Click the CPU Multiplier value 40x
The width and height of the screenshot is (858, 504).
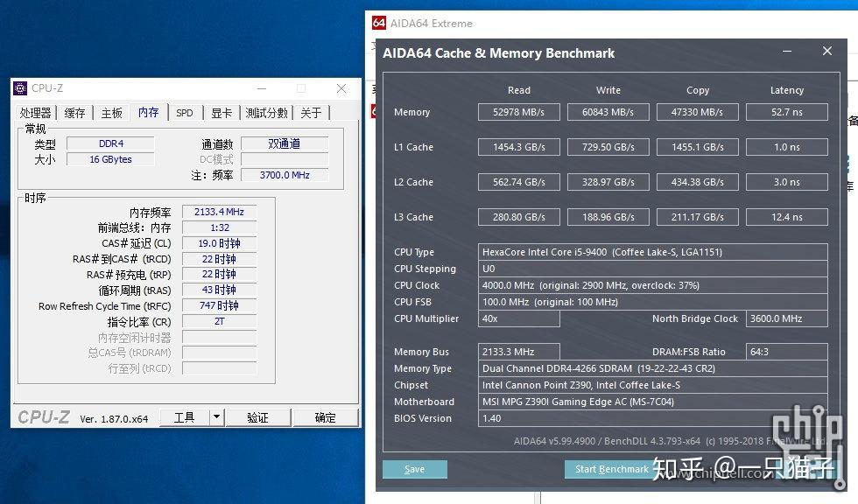coord(518,318)
